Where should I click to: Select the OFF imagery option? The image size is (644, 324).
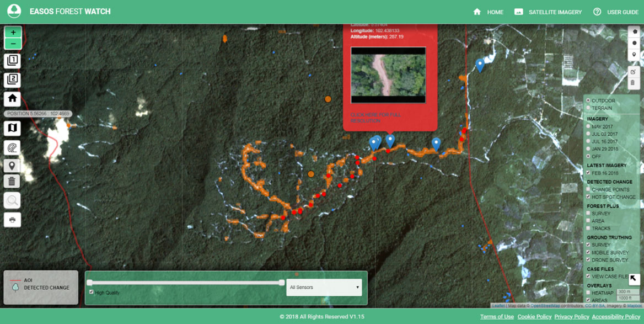[588, 156]
